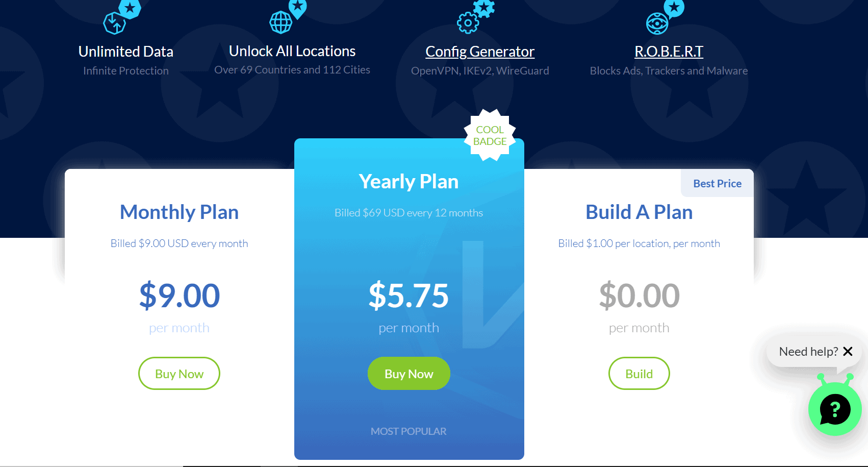Click the Unlock All Locations heading
Screen dimensions: 868x467
(x=292, y=51)
